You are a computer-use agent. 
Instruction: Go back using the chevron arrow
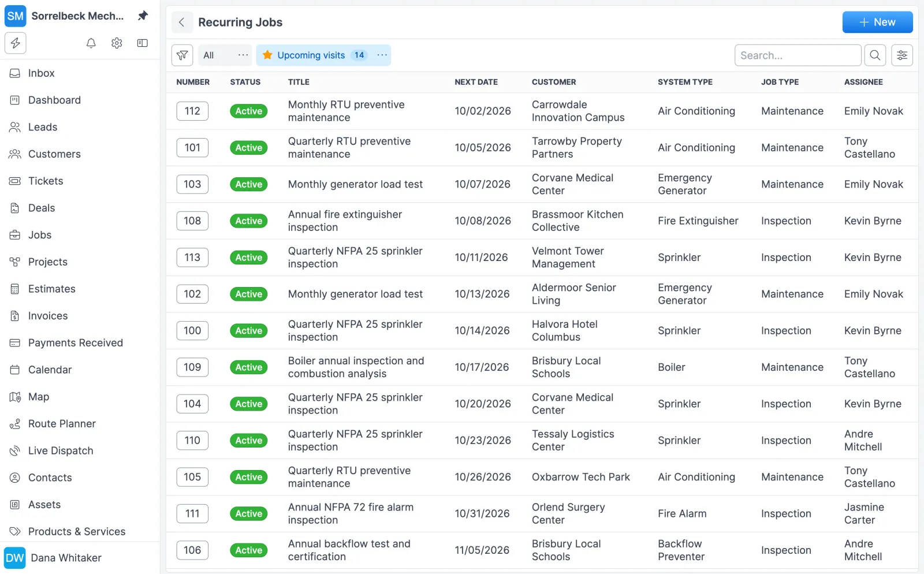pos(182,23)
